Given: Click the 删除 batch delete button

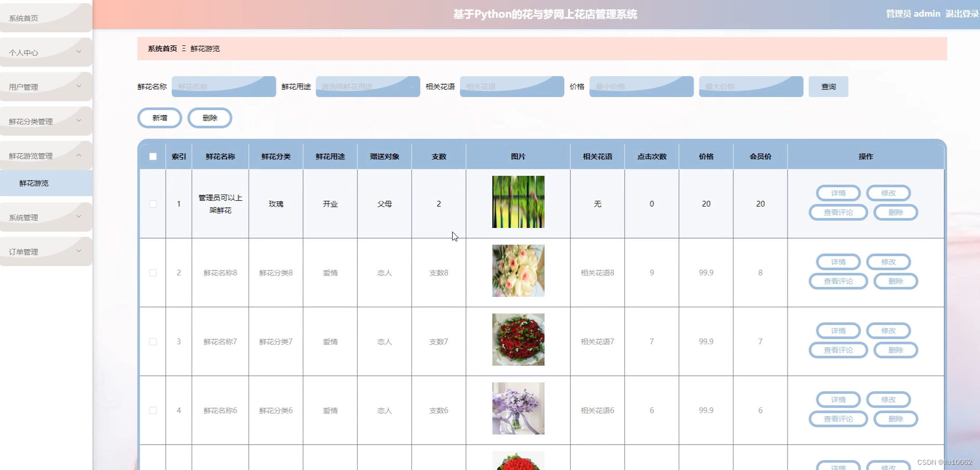Looking at the screenshot, I should click(x=210, y=117).
